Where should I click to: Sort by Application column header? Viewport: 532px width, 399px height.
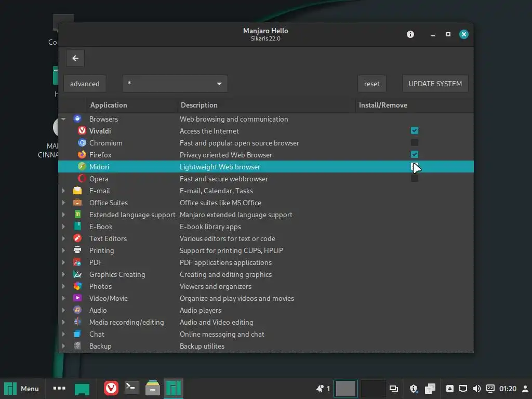point(131,105)
